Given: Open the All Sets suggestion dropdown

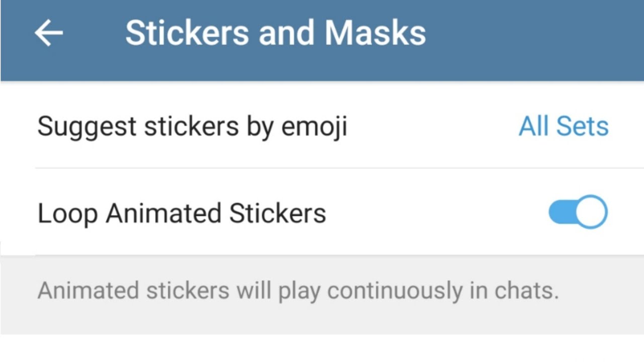Looking at the screenshot, I should [x=563, y=126].
